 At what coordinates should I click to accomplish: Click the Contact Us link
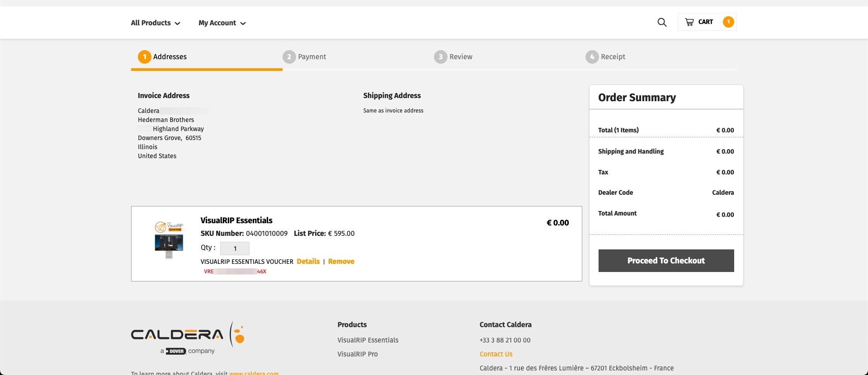point(496,354)
